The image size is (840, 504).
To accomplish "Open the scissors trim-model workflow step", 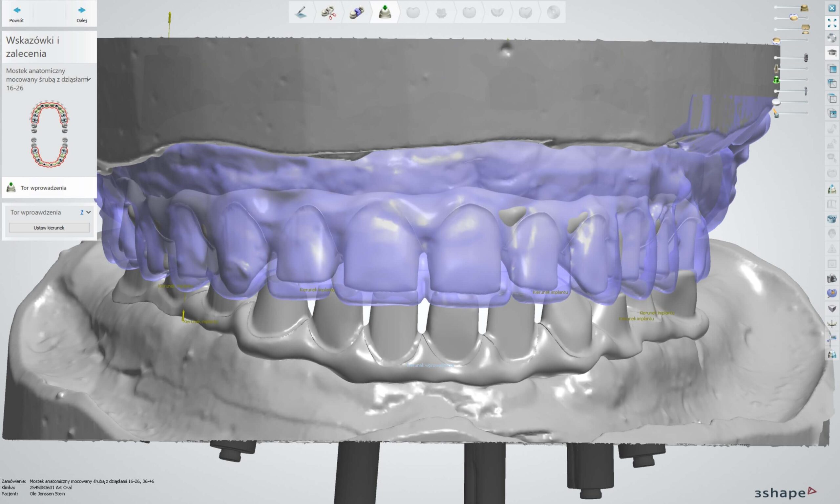I will click(x=328, y=12).
